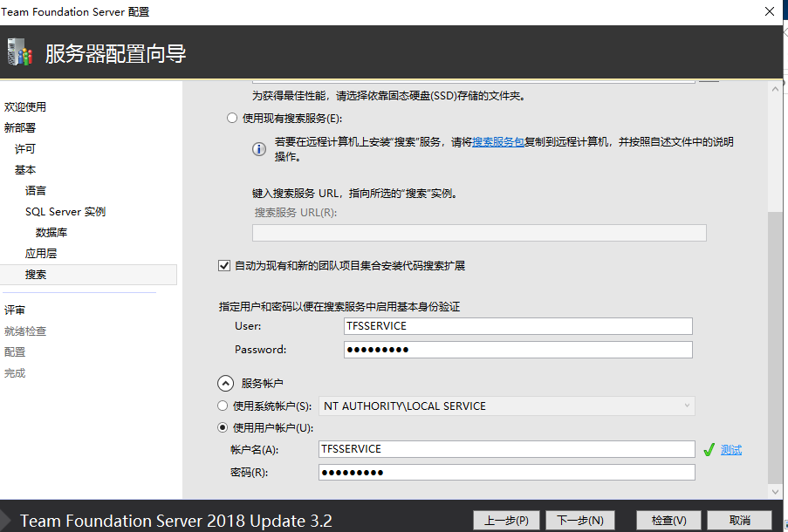Cancel the wizard with 取消 button
The image size is (788, 532).
pos(740,521)
